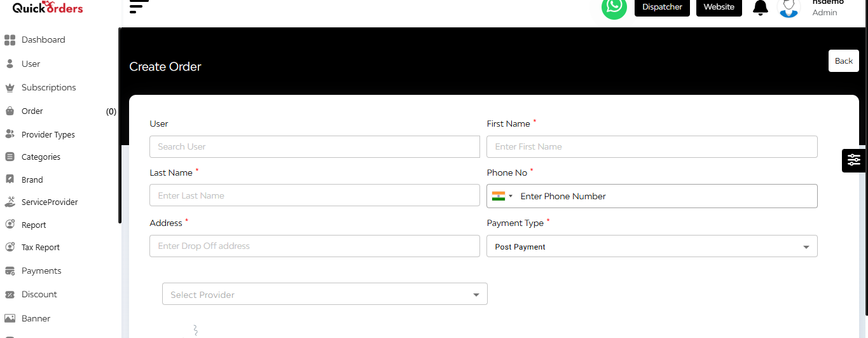This screenshot has width=868, height=338.
Task: Open notifications bell icon
Action: tap(761, 8)
